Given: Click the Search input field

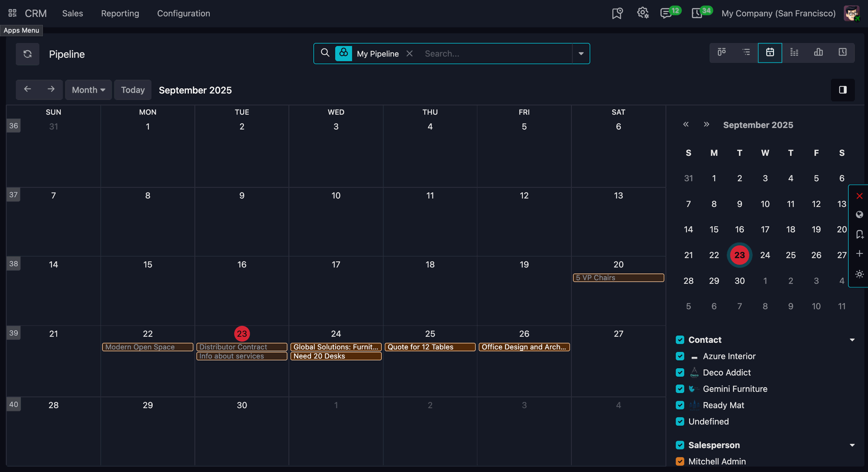Looking at the screenshot, I should coord(496,53).
